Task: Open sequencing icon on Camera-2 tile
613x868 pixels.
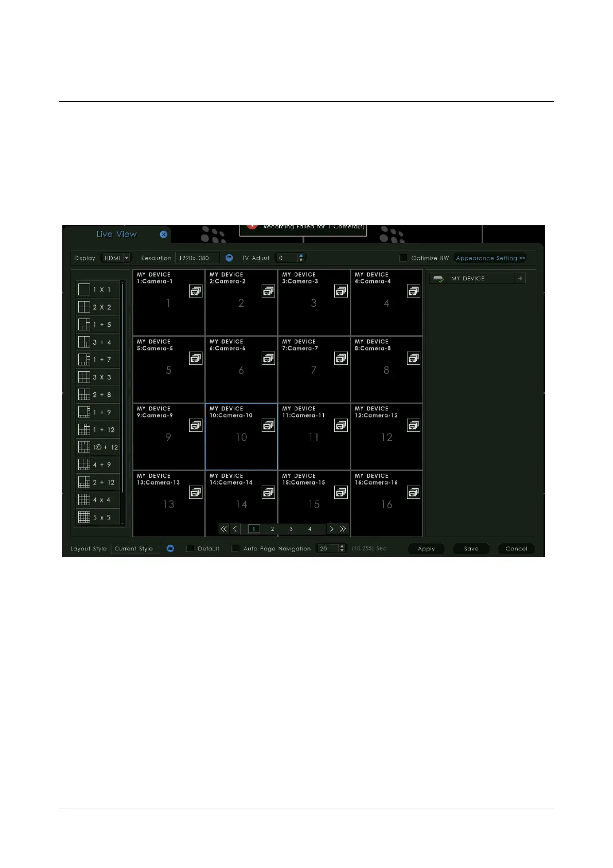Action: point(268,291)
